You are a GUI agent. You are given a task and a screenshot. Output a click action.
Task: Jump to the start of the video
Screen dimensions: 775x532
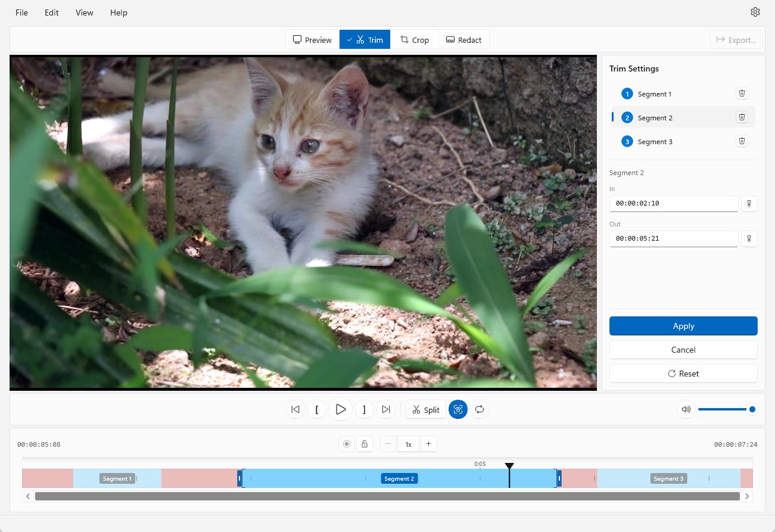(x=295, y=409)
